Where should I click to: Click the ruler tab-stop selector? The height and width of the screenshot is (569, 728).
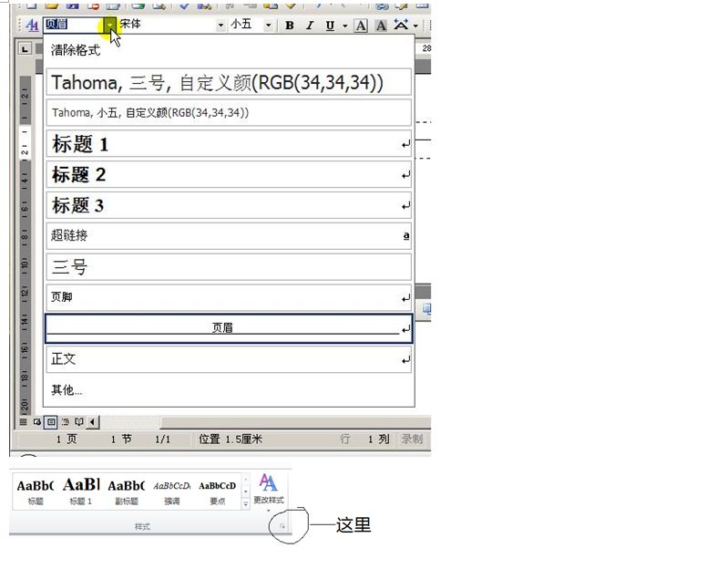pyautogui.click(x=26, y=48)
